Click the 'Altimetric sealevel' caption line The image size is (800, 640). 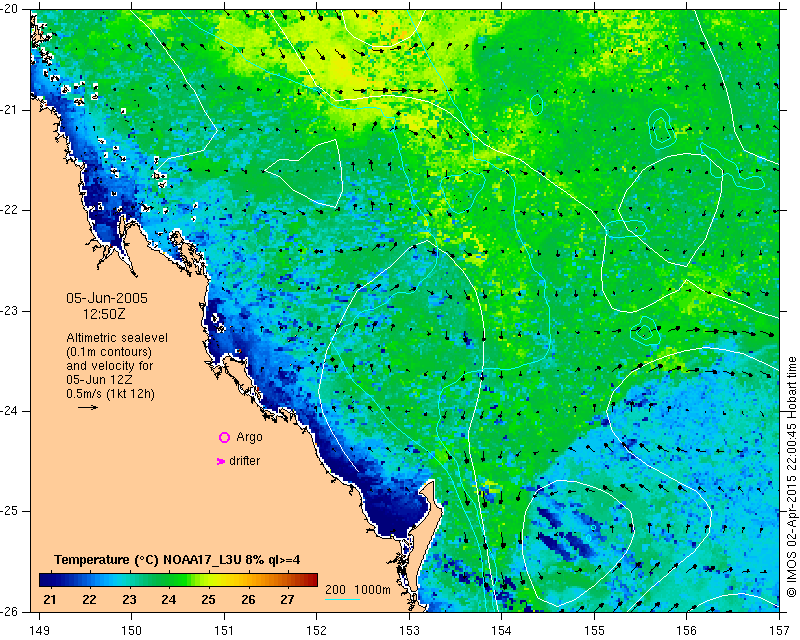[117, 338]
